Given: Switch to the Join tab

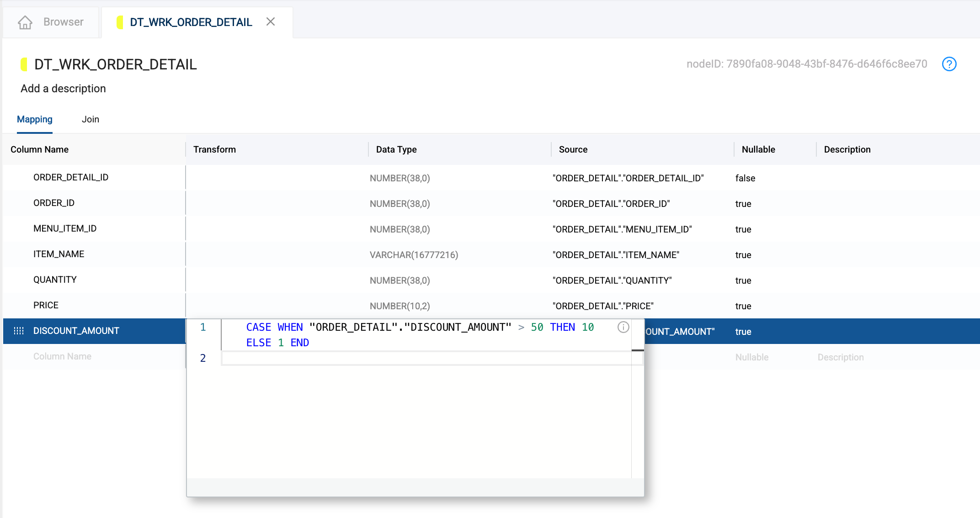Looking at the screenshot, I should tap(90, 119).
